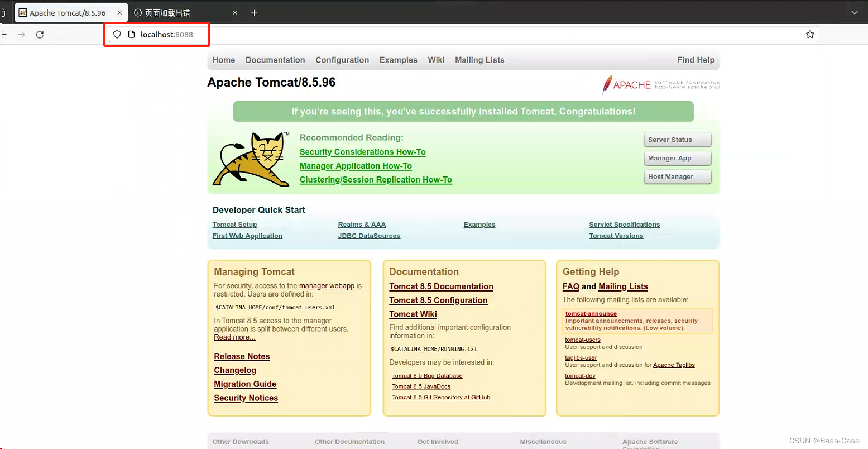Reload the page with the refresh icon
The height and width of the screenshot is (449, 868).
pos(40,35)
